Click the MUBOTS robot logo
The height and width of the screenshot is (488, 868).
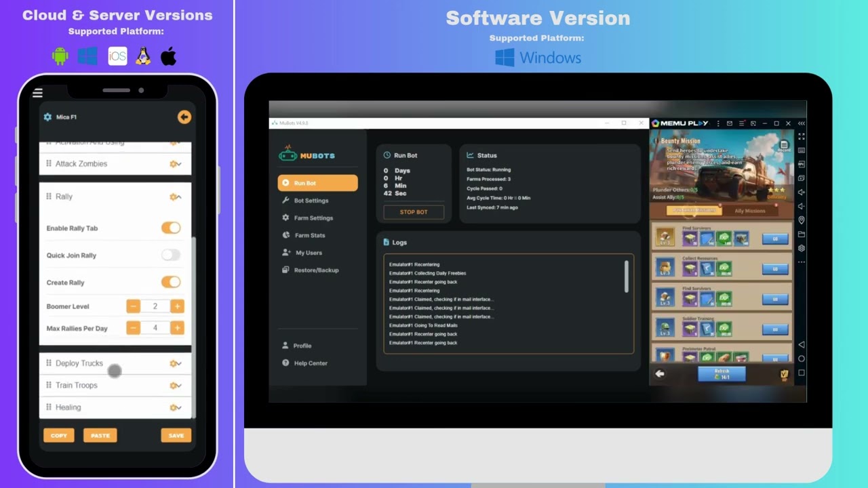coord(288,154)
